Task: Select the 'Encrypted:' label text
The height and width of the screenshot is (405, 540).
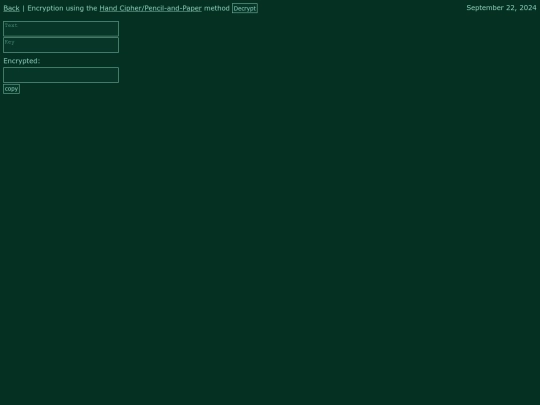Action: pos(22,61)
